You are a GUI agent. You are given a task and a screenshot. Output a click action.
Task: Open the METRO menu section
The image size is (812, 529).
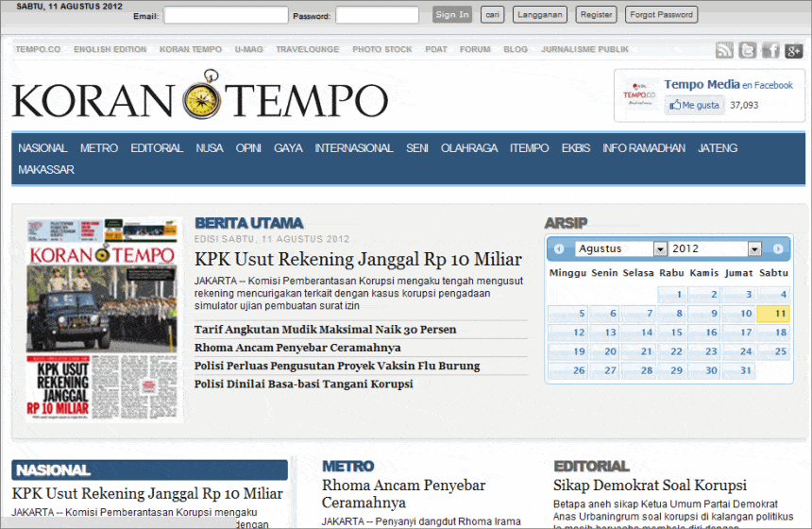(x=99, y=148)
